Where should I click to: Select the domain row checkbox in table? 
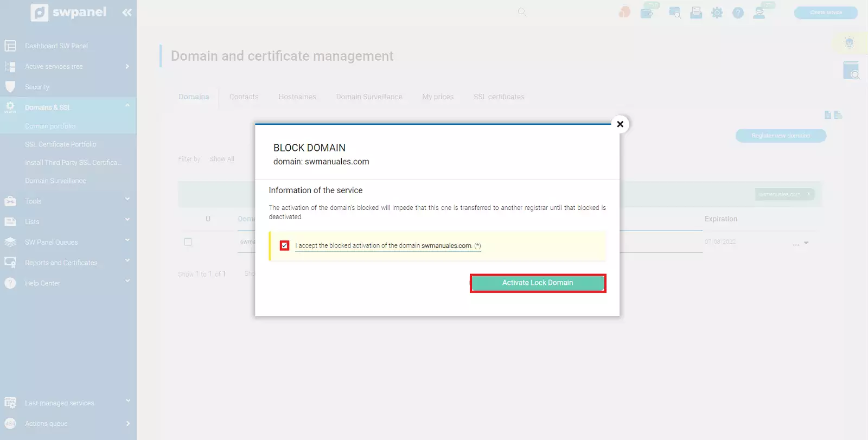click(188, 242)
